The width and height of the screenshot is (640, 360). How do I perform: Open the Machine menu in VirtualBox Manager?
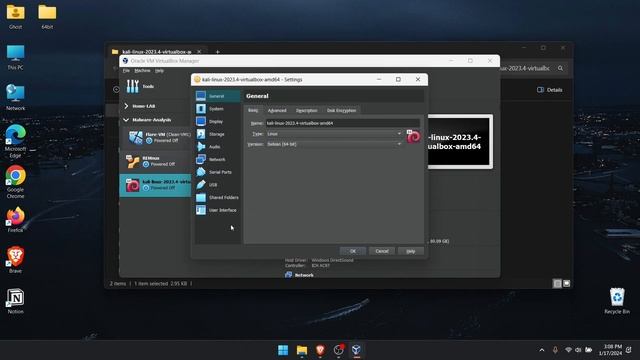coord(142,71)
